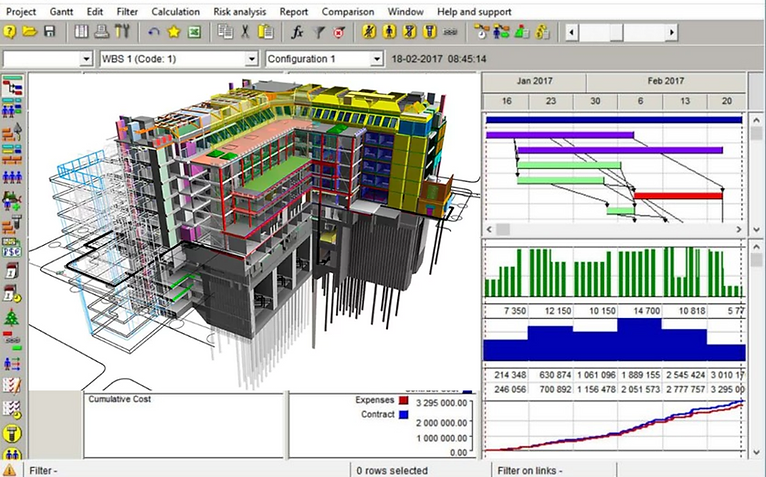Click the Gantt horizontal scrollbar left arrow
This screenshot has width=766, height=477.
[489, 229]
